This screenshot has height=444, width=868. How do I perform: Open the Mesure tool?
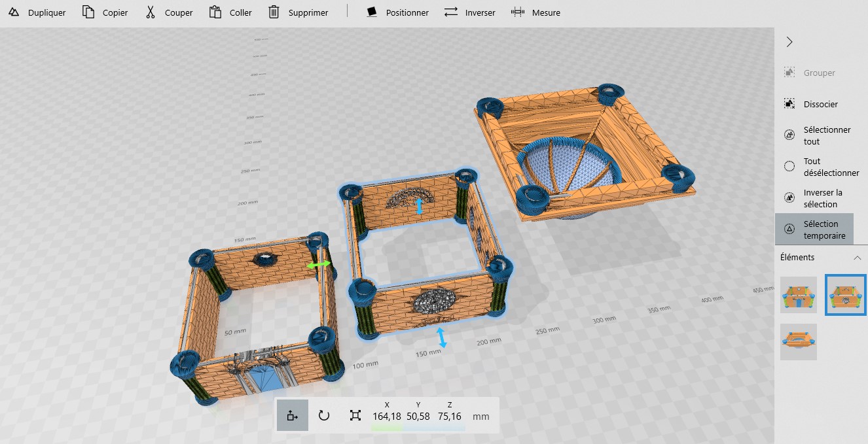(x=518, y=12)
